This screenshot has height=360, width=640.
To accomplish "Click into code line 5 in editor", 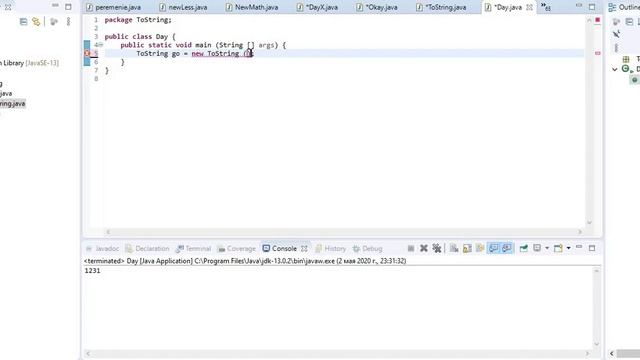I will click(x=344, y=53).
